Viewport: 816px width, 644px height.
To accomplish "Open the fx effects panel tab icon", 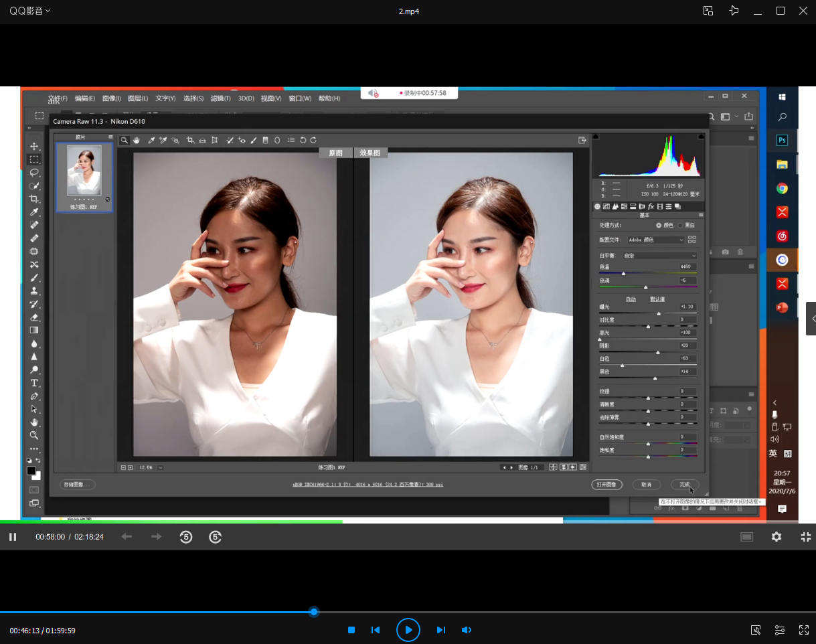I will click(x=651, y=206).
